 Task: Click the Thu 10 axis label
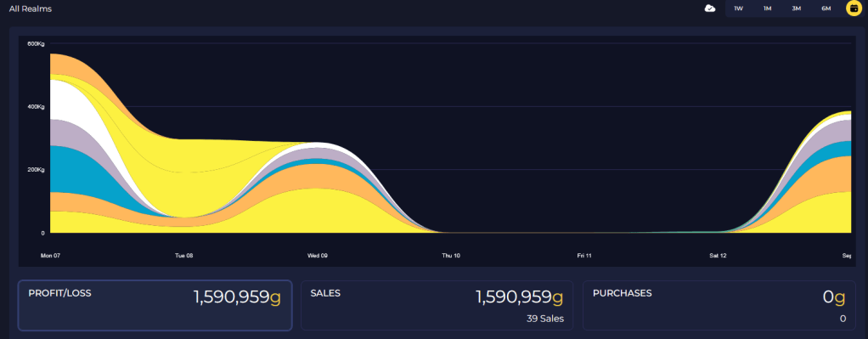coord(451,256)
